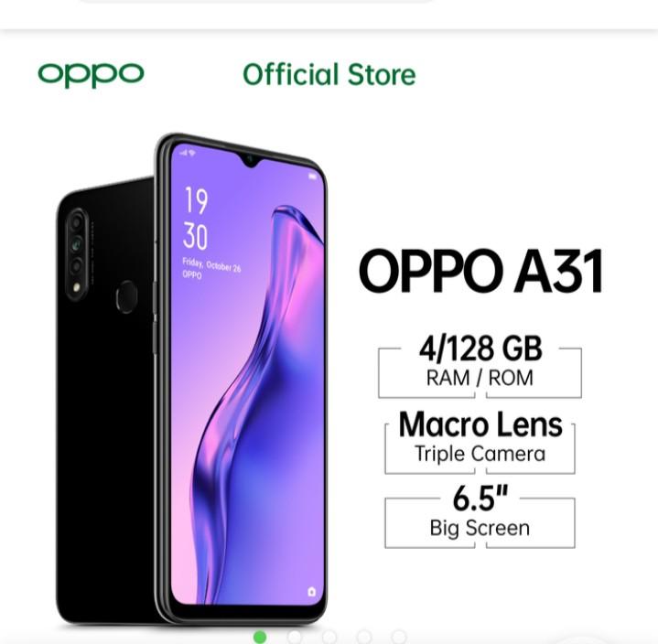Click the fingerprint sensor on phone back

click(126, 296)
